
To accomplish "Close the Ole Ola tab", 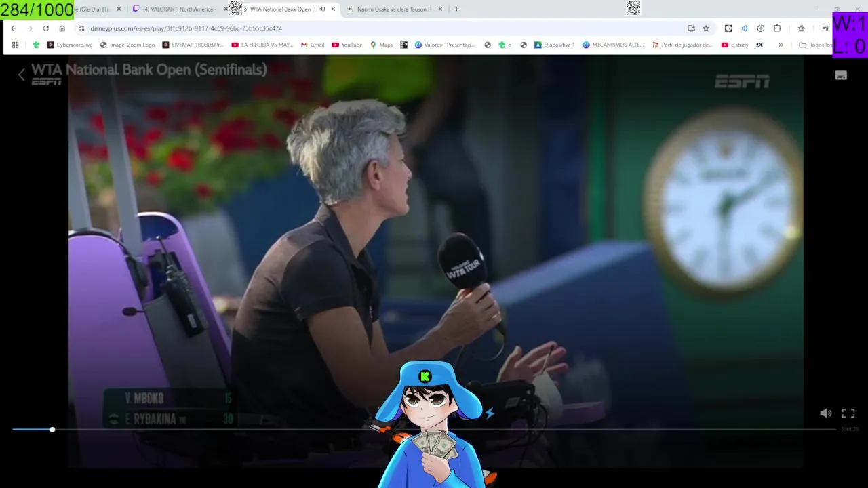I will pyautogui.click(x=119, y=9).
